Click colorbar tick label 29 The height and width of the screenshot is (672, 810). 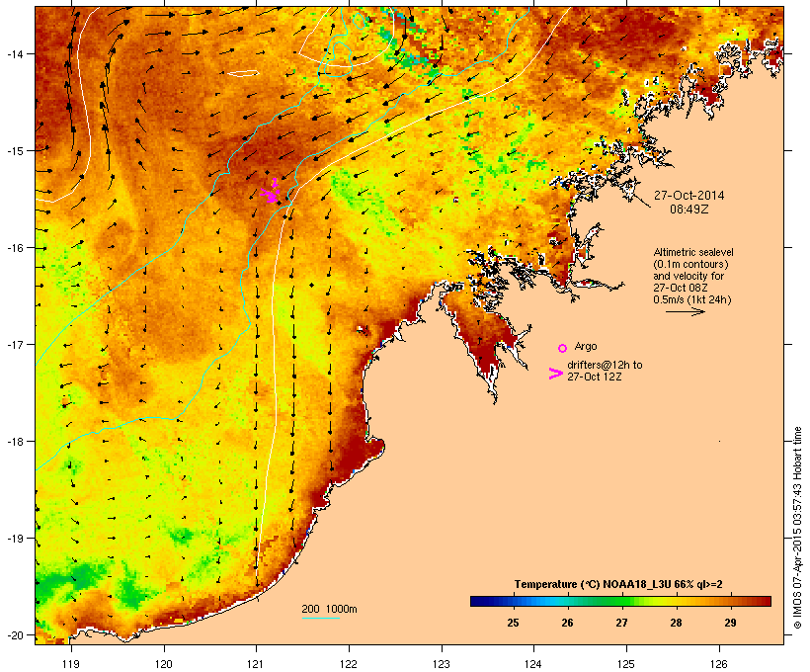[730, 623]
